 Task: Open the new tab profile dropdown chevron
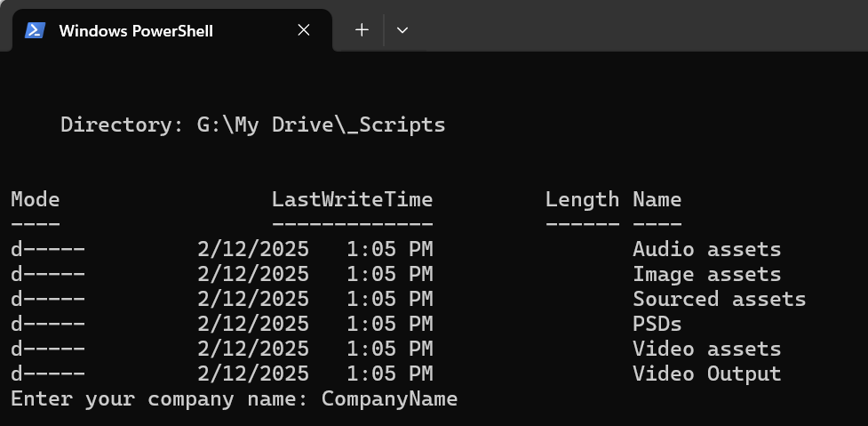click(402, 30)
